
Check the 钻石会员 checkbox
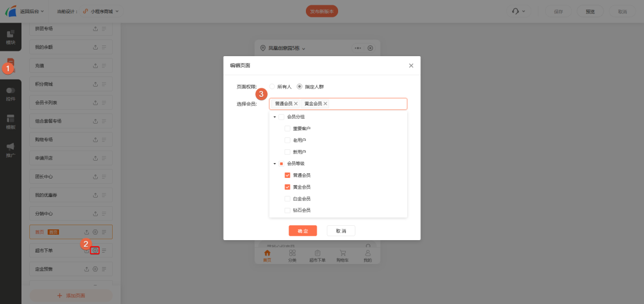287,210
